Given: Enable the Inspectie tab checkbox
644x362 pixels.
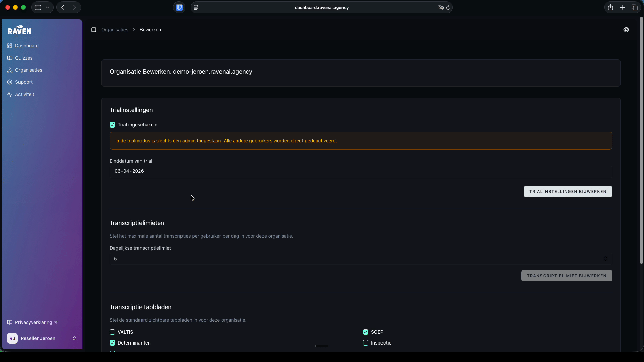Looking at the screenshot, I should pos(366,343).
